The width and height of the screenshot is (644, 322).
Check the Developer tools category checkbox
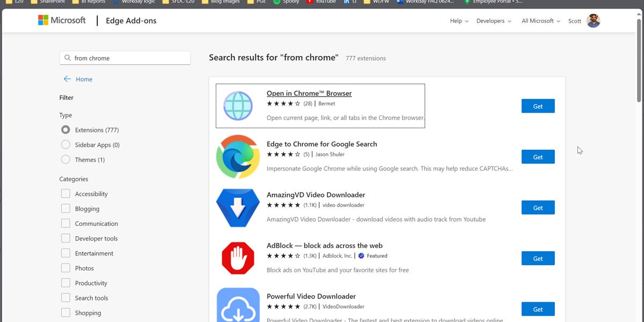coord(66,238)
